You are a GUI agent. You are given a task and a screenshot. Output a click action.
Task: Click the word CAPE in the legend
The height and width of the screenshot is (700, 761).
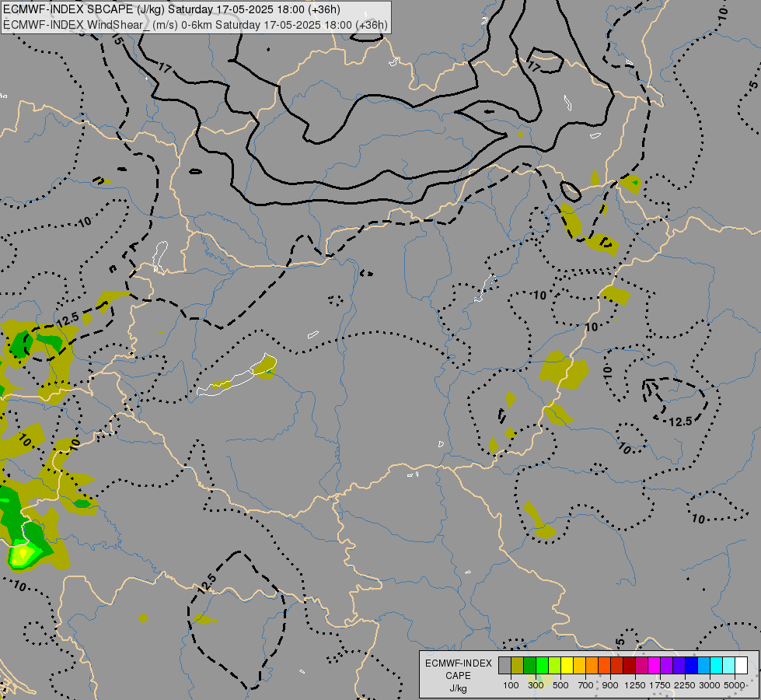tap(458, 676)
